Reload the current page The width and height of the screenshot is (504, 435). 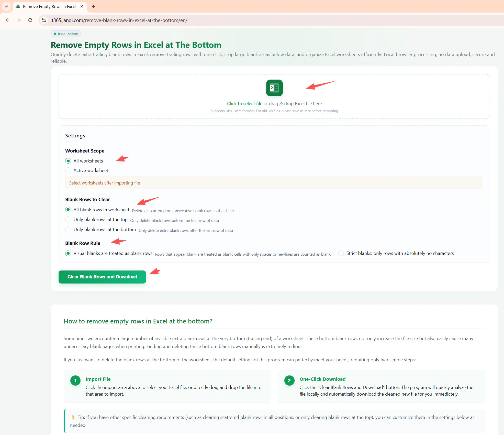(30, 20)
